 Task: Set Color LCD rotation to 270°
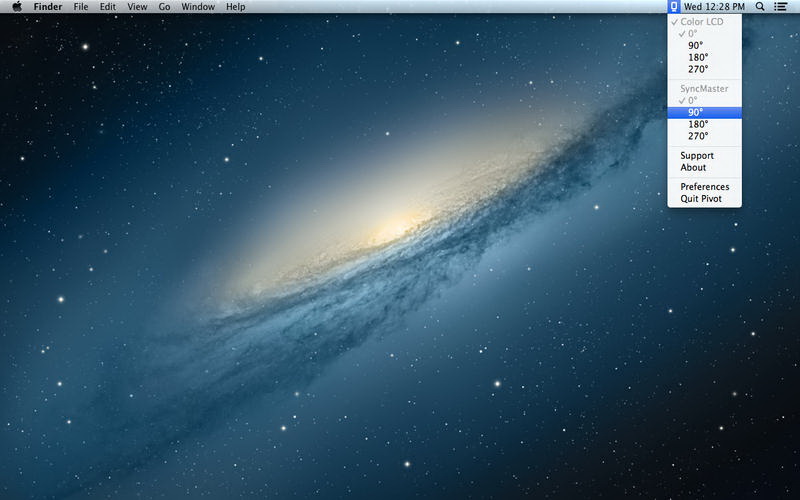click(x=698, y=69)
